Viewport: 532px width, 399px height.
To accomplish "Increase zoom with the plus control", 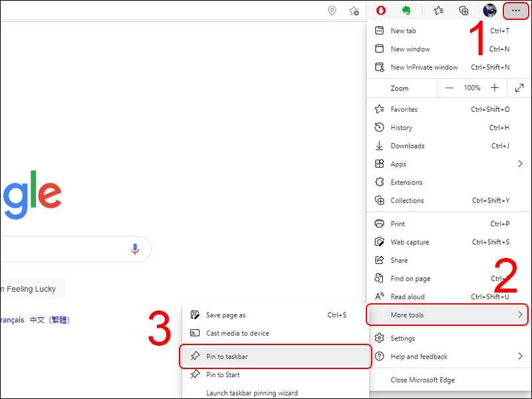I will pos(495,87).
